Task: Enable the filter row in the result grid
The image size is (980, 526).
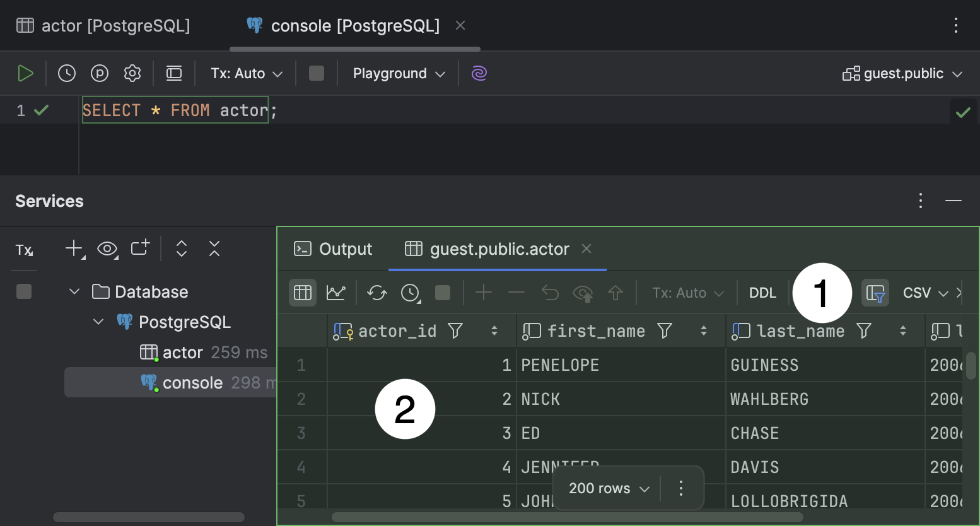Action: (875, 292)
